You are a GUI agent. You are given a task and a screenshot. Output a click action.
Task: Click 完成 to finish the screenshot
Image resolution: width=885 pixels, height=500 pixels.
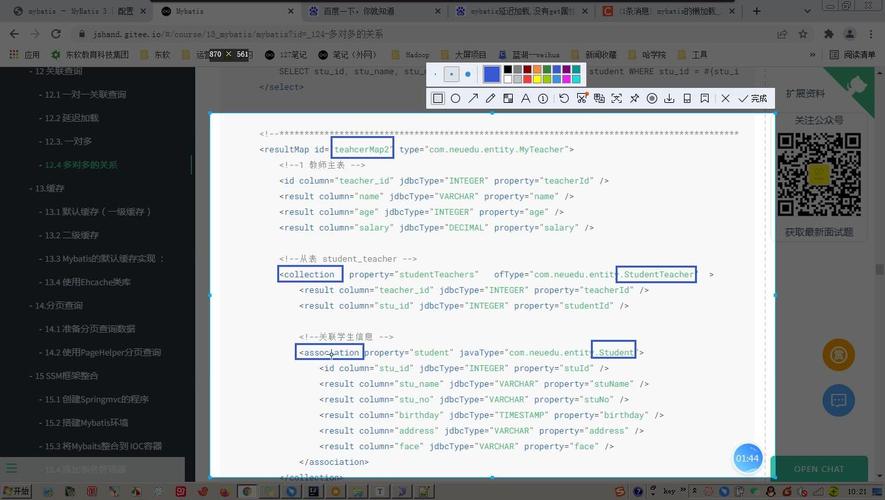(x=753, y=99)
